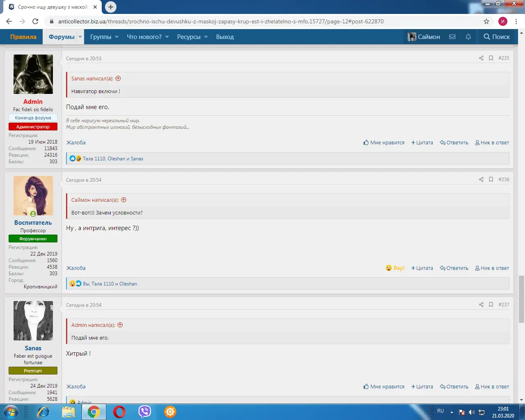Open the notifications bell in the nav bar
This screenshot has height=420, width=525.
point(468,37)
